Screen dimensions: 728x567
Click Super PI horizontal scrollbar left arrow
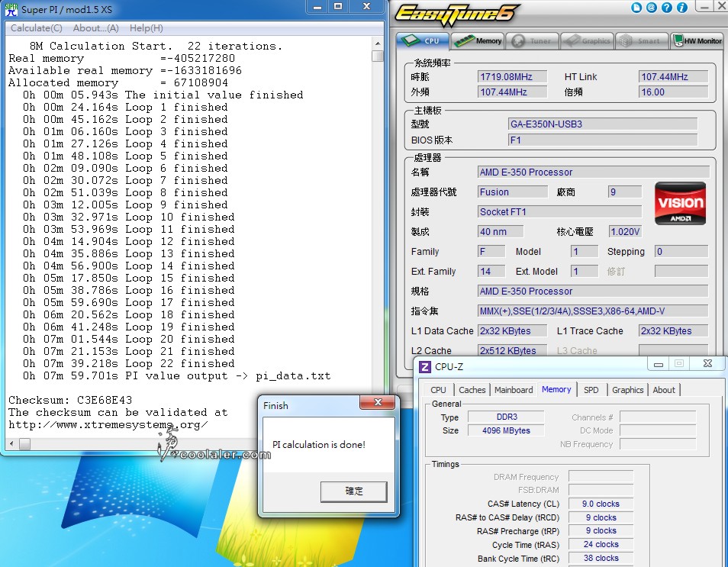pos(11,443)
